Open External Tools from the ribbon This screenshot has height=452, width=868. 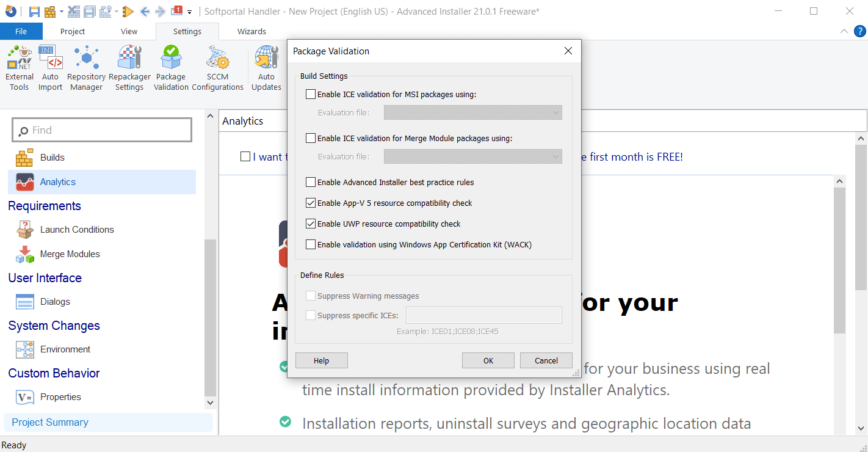pyautogui.click(x=20, y=68)
